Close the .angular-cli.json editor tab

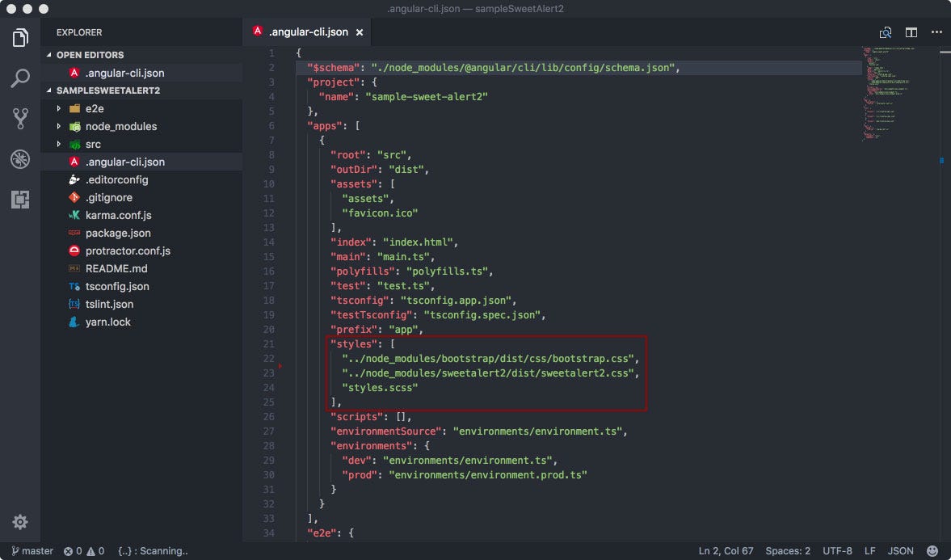[x=360, y=32]
